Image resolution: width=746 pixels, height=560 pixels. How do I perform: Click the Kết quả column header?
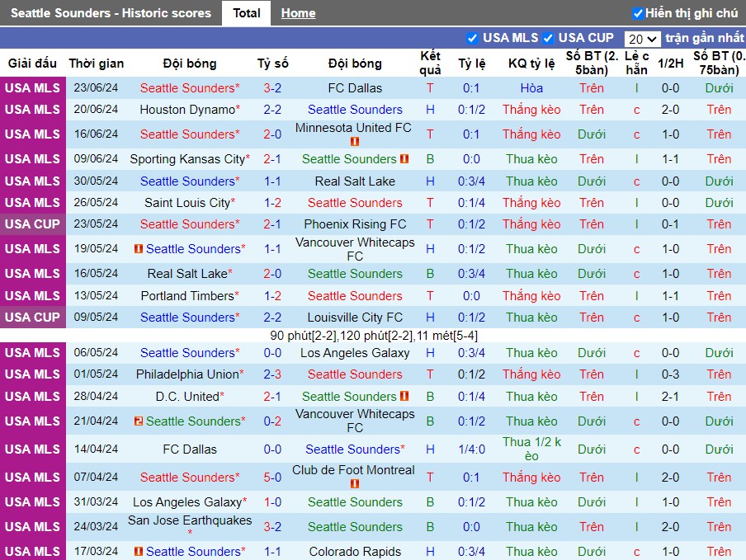tap(431, 64)
